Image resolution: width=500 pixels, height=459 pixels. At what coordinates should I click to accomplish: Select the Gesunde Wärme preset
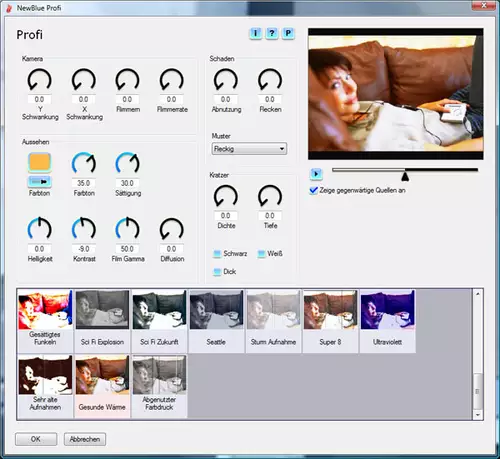coord(102,386)
